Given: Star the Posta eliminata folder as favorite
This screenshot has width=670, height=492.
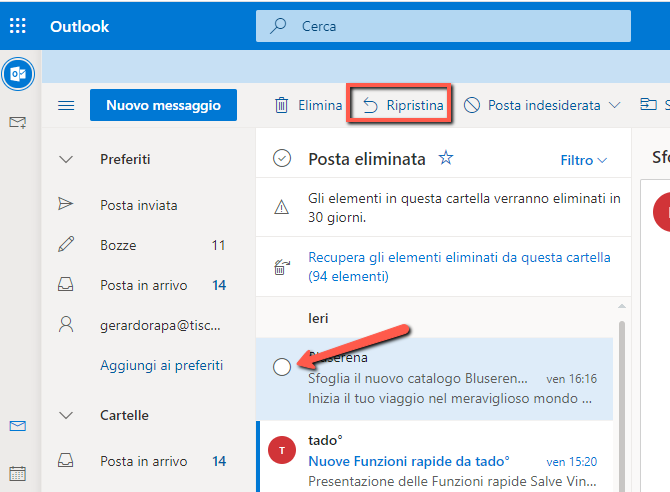Looking at the screenshot, I should click(x=446, y=158).
